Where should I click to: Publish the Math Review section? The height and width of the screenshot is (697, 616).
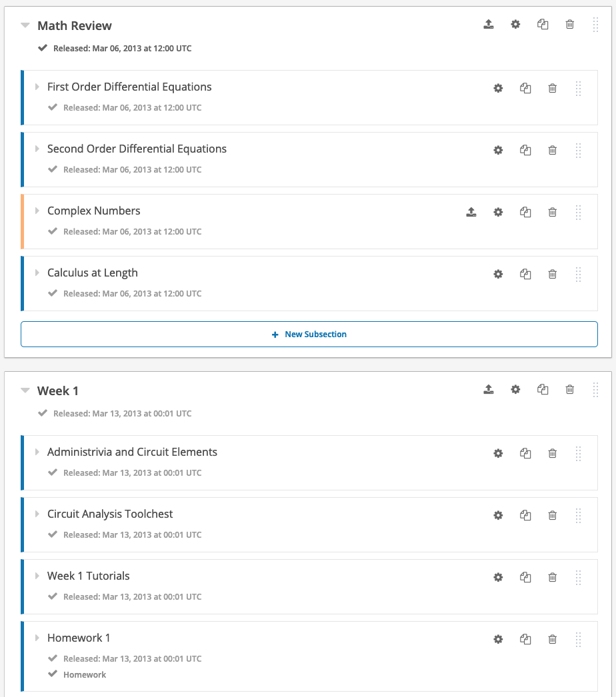pyautogui.click(x=489, y=25)
